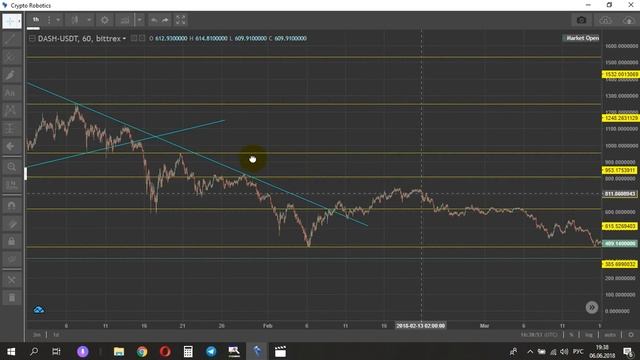Expand the chart style dropdown arrow

[89, 20]
